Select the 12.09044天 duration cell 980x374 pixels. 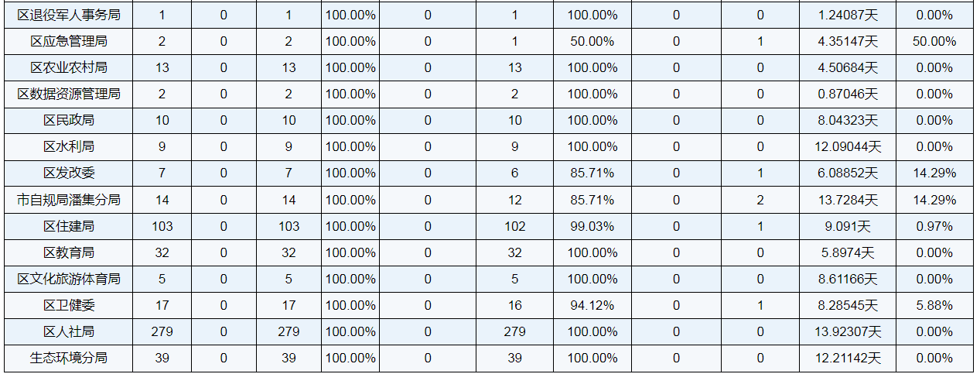coord(849,146)
